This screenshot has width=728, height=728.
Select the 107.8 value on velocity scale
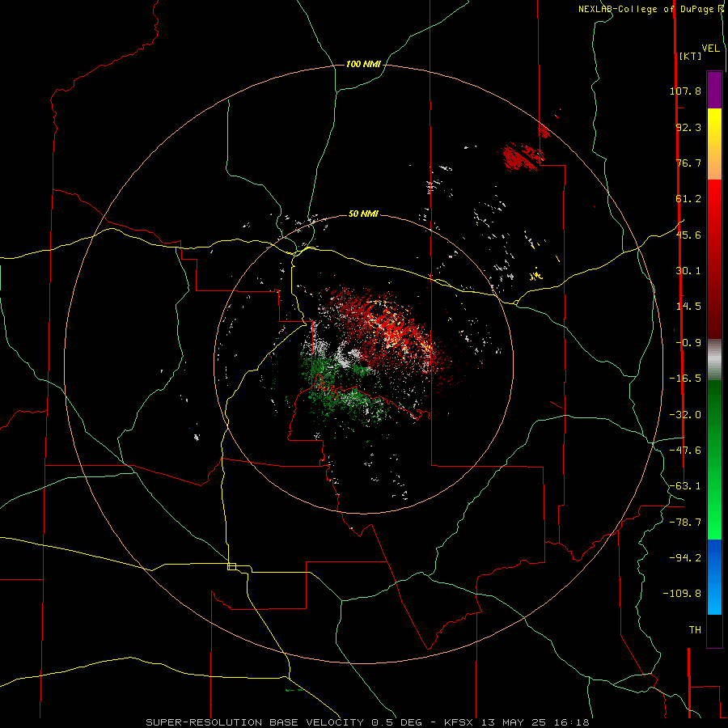click(x=685, y=91)
